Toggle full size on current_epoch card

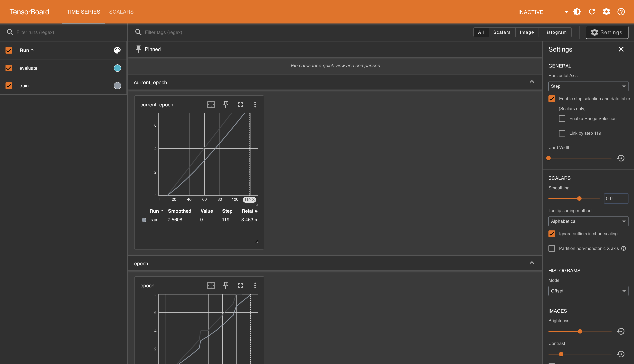click(x=240, y=105)
